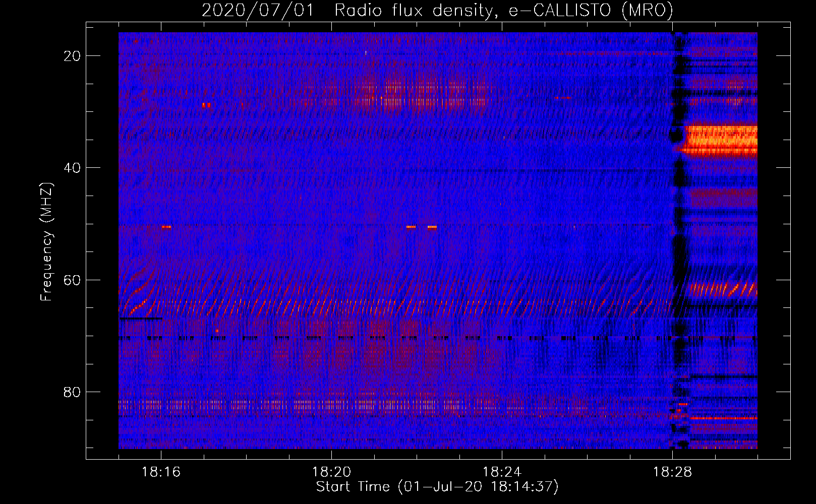
Task: Click the Start Time axis label
Action: [x=437, y=487]
